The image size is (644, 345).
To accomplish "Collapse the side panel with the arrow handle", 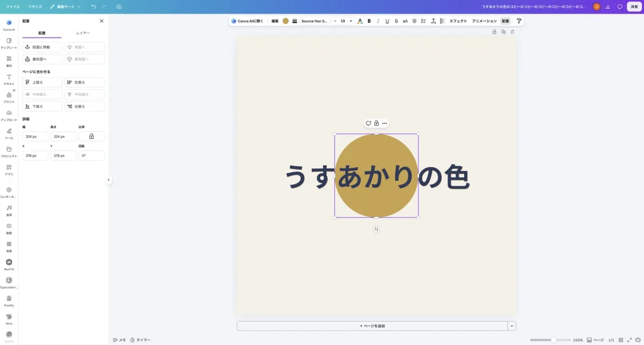I will [108, 180].
